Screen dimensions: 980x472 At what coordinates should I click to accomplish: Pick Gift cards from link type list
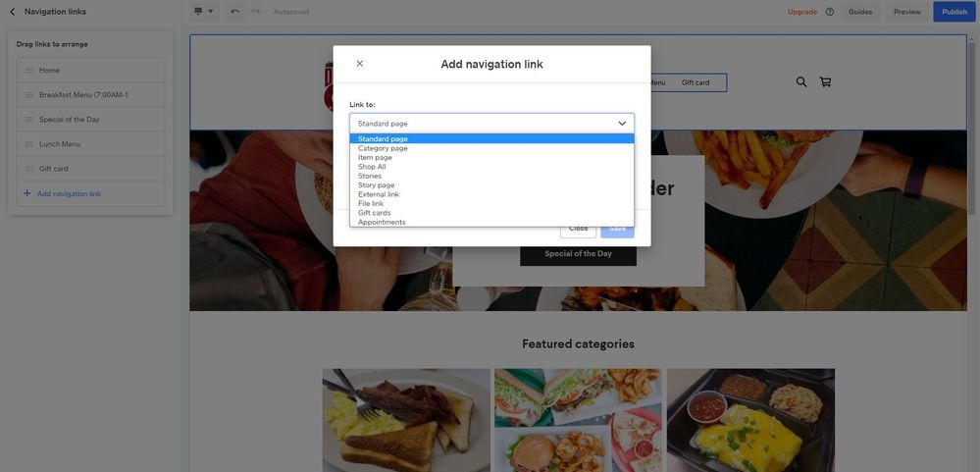click(374, 213)
